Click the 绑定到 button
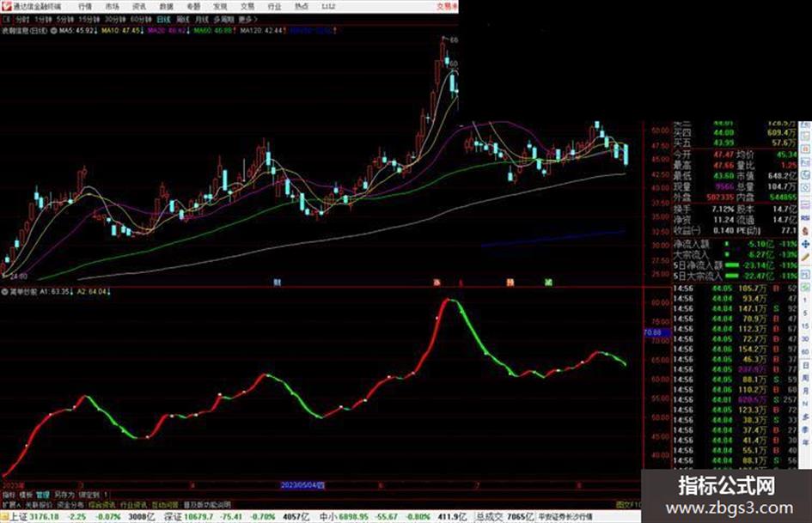Screen dimensions: 812x523 pos(89,495)
